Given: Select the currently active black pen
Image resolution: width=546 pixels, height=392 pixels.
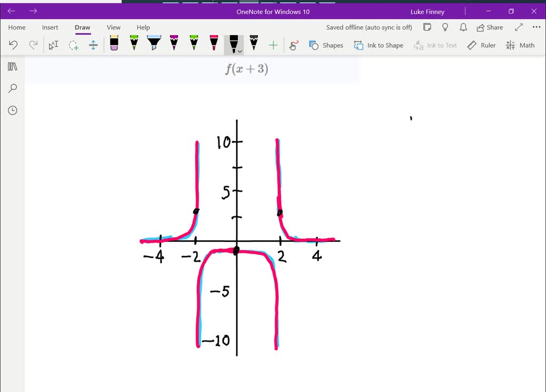Looking at the screenshot, I should (233, 45).
